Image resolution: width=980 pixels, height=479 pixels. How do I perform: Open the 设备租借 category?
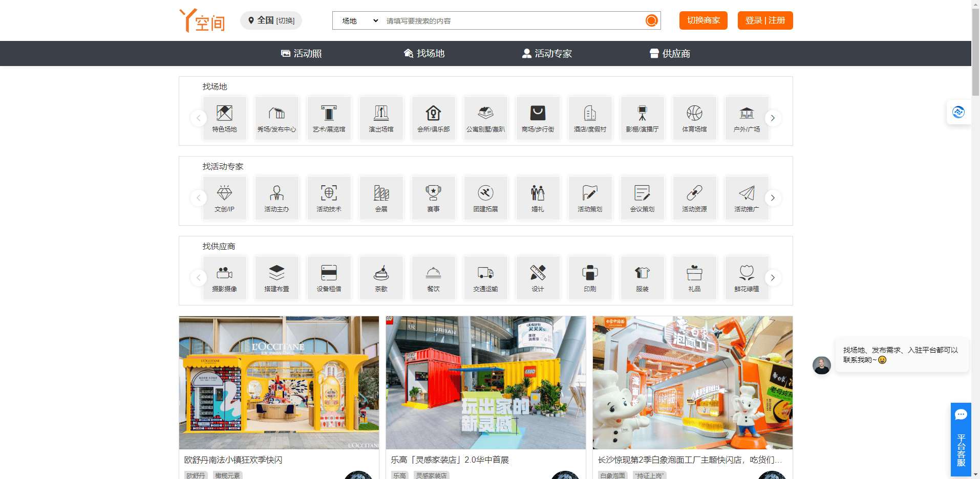(x=329, y=278)
